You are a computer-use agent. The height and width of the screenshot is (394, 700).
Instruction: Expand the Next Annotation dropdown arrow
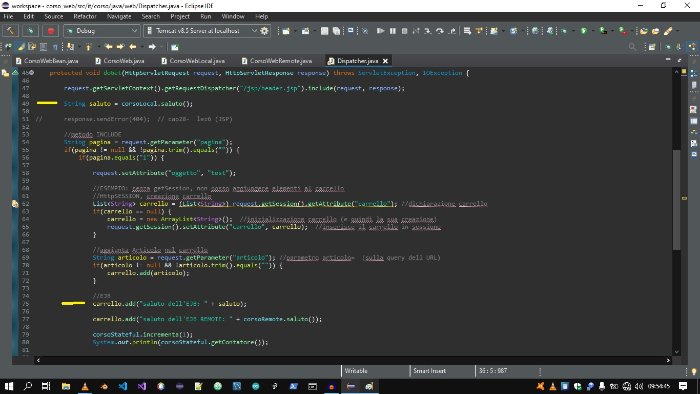pyautogui.click(x=79, y=46)
